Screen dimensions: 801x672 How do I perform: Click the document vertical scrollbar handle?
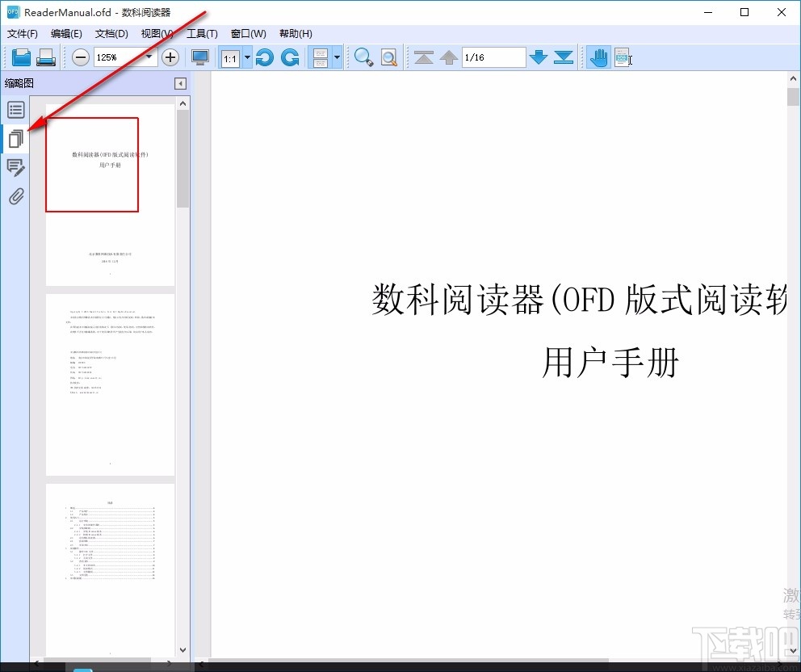point(793,97)
